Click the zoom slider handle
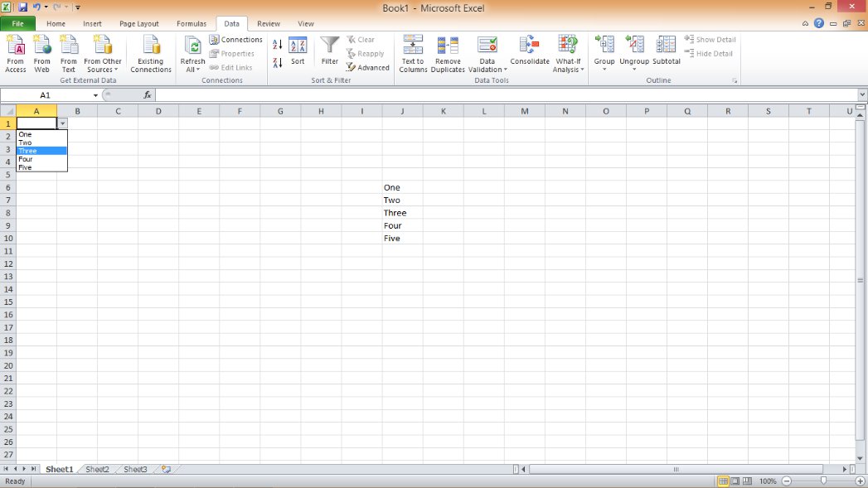Viewport: 868px width, 488px height. [823, 481]
